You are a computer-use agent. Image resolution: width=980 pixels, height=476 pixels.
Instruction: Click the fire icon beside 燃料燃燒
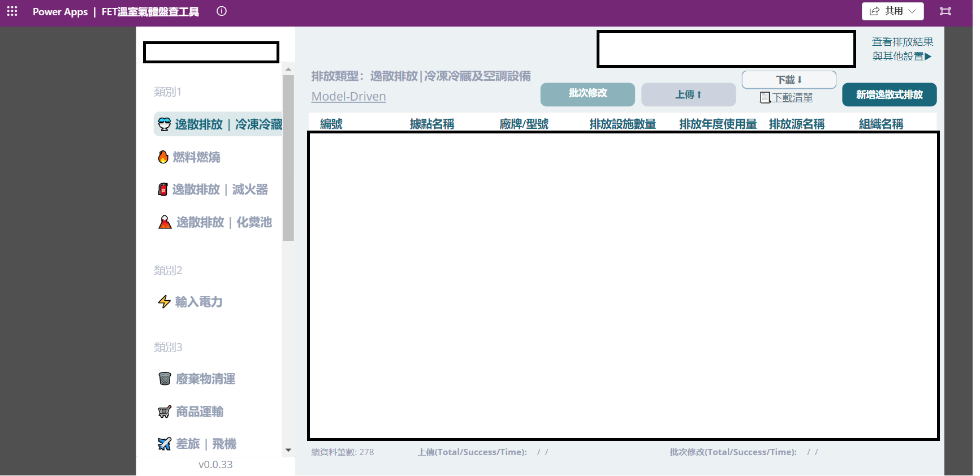click(163, 157)
